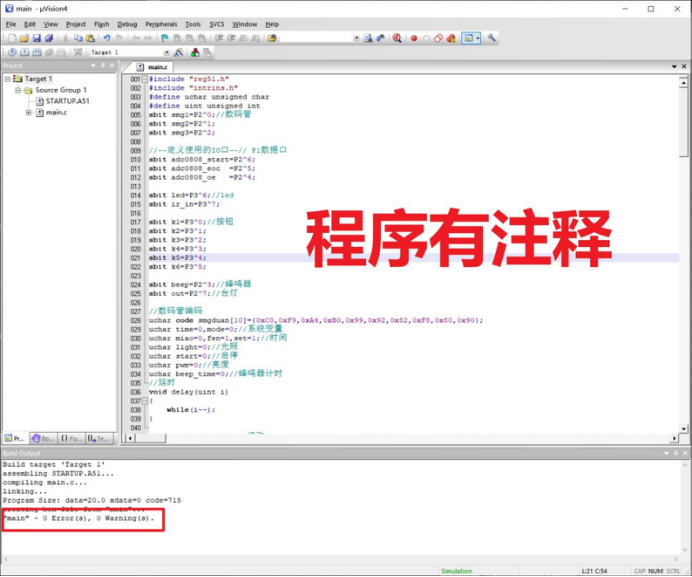Image resolution: width=692 pixels, height=577 pixels.
Task: Open the Edit menu
Action: click(x=30, y=24)
